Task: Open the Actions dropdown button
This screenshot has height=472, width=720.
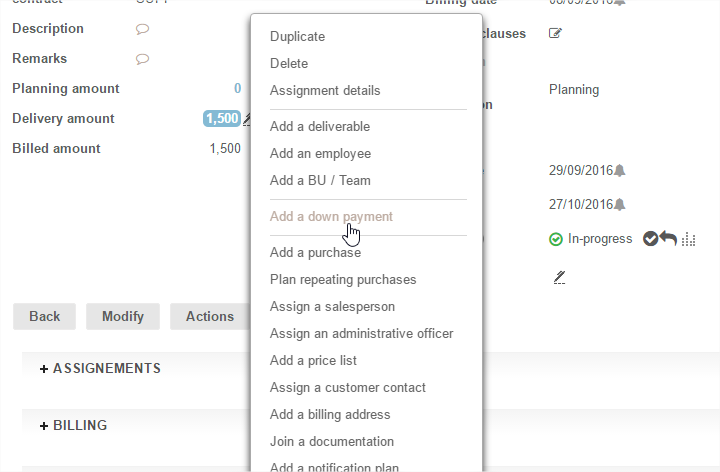Action: (x=209, y=316)
